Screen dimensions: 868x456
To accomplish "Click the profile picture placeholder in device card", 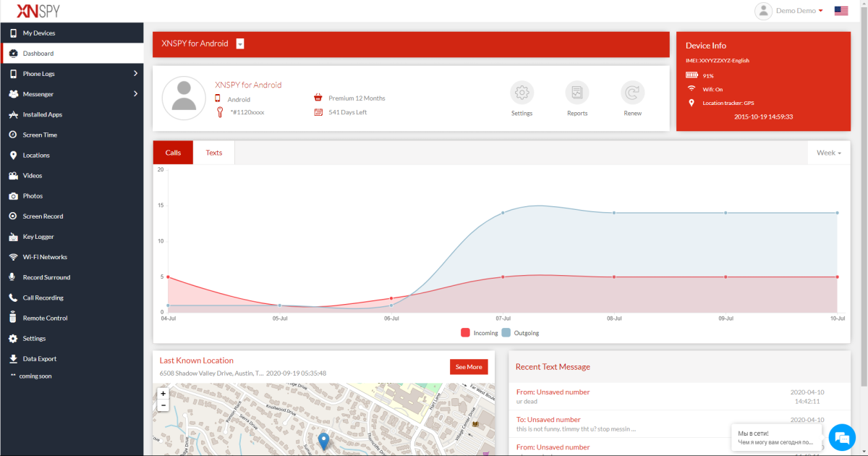I will (x=184, y=98).
